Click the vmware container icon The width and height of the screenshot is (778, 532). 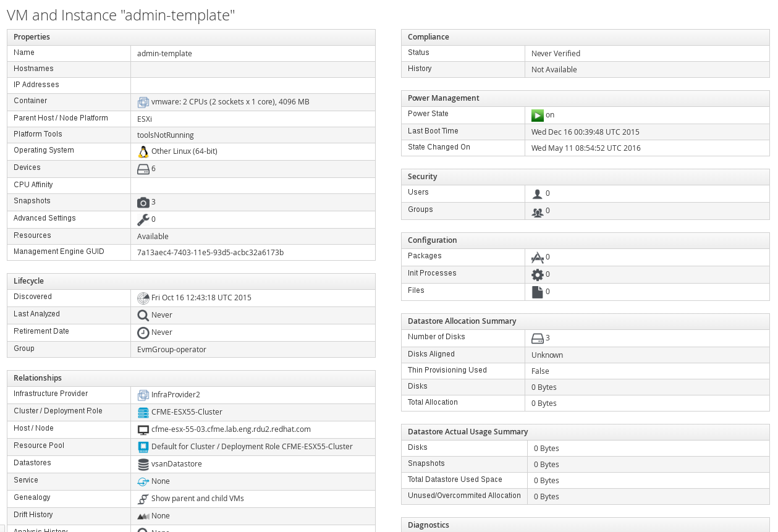click(x=143, y=102)
